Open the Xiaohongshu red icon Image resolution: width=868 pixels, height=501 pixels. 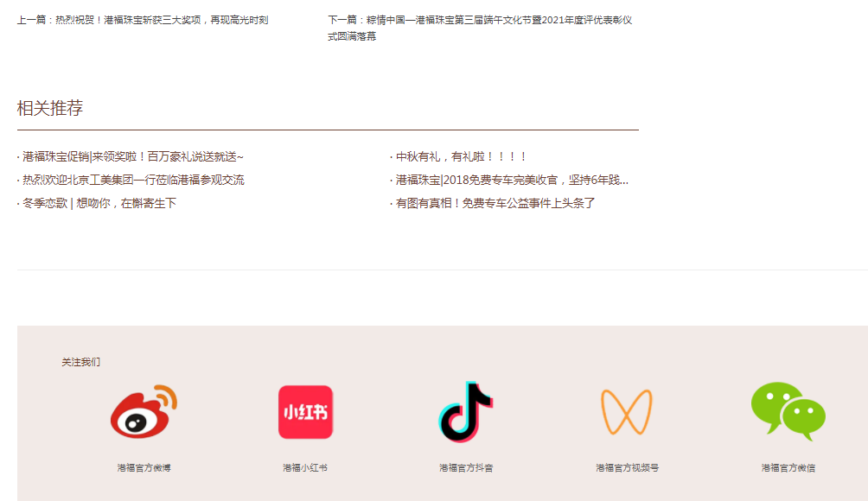pos(305,412)
